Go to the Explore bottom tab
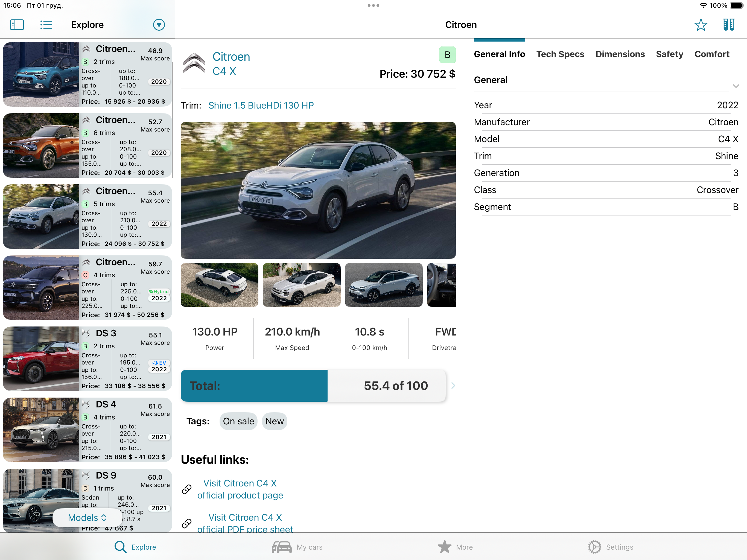 pos(135,547)
